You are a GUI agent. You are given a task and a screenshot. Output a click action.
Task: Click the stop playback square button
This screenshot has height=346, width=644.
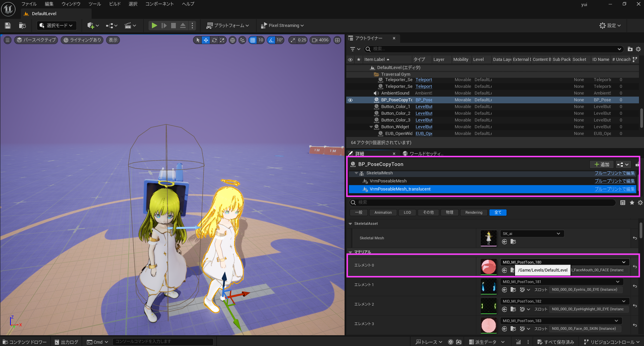pyautogui.click(x=173, y=26)
